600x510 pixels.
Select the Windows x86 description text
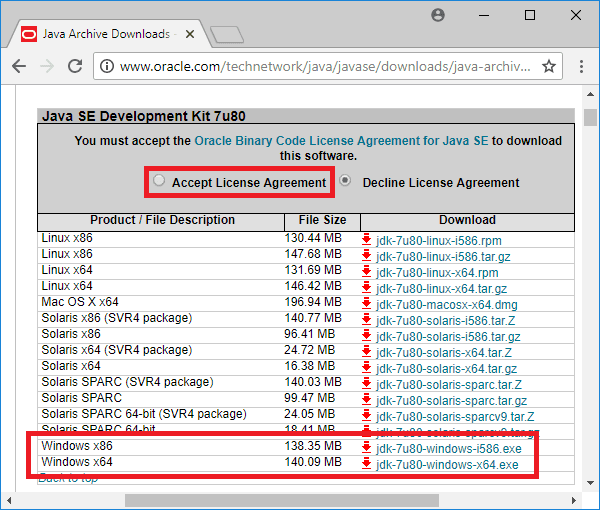coord(77,446)
